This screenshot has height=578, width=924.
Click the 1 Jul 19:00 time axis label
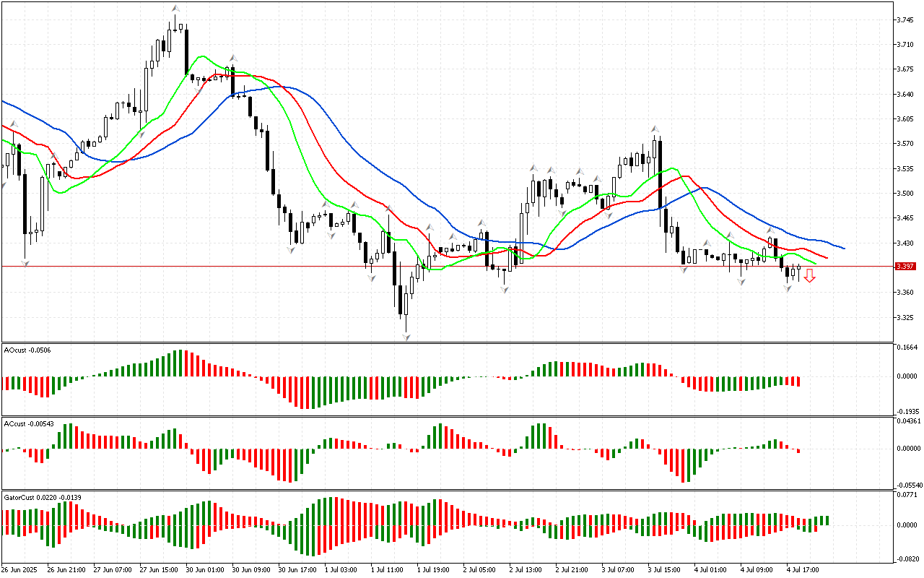tap(432, 570)
